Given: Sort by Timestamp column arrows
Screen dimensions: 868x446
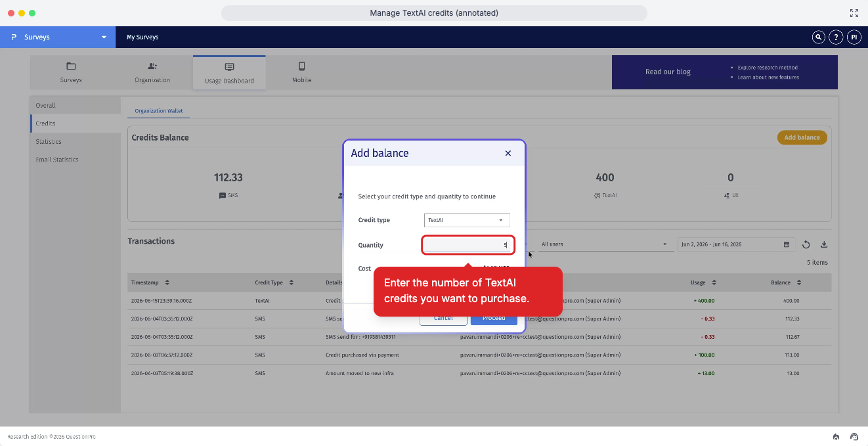Looking at the screenshot, I should [167, 282].
